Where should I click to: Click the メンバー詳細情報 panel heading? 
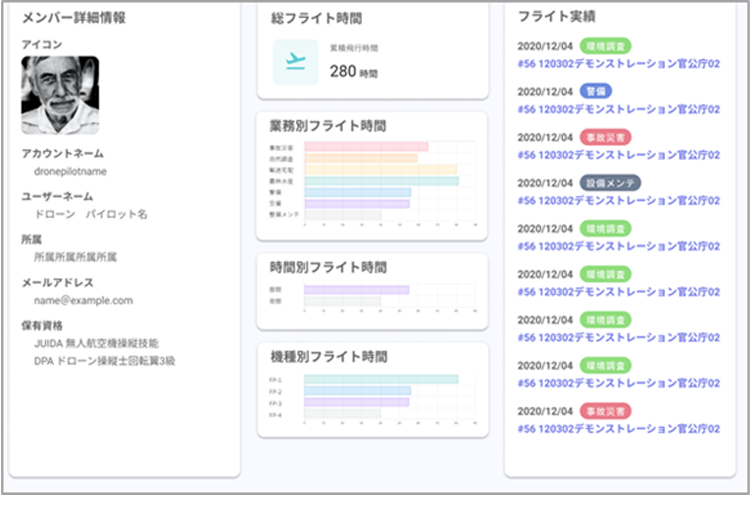74,18
